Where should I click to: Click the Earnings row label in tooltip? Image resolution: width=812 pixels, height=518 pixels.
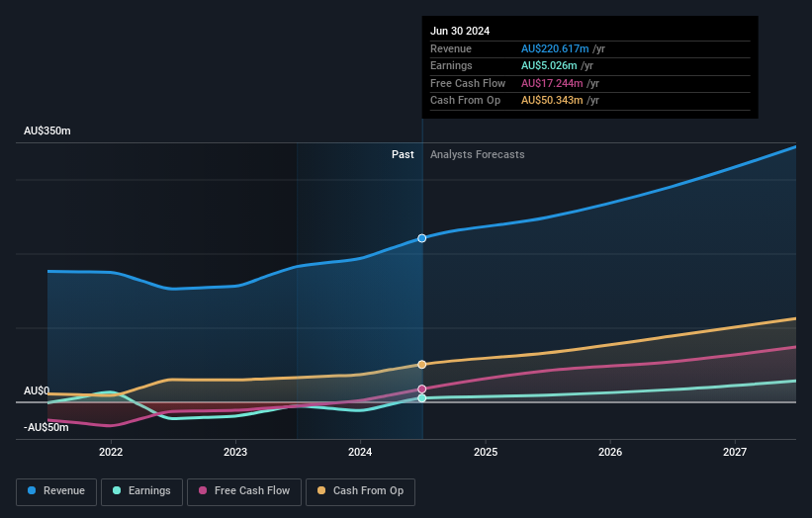452,65
